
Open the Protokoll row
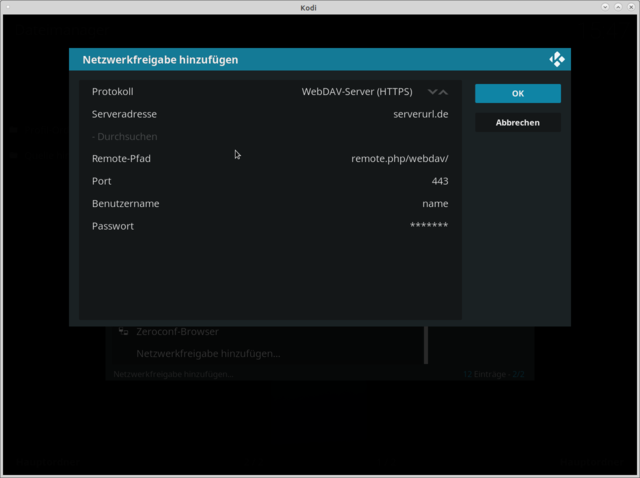pos(270,91)
